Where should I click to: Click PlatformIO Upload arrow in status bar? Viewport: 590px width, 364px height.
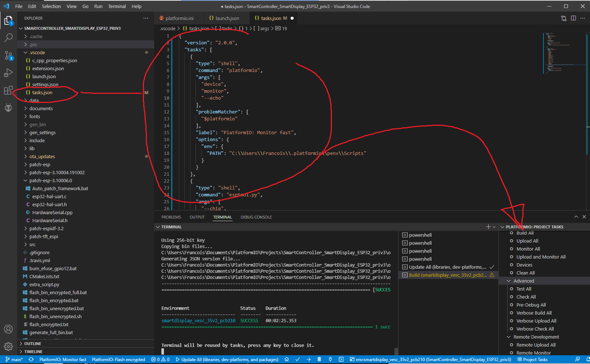(308, 359)
